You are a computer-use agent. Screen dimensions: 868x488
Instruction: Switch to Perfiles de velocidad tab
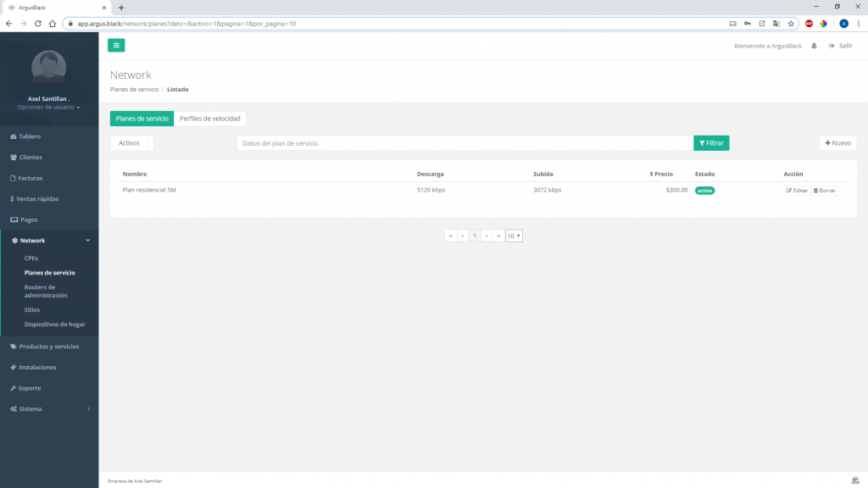[210, 119]
